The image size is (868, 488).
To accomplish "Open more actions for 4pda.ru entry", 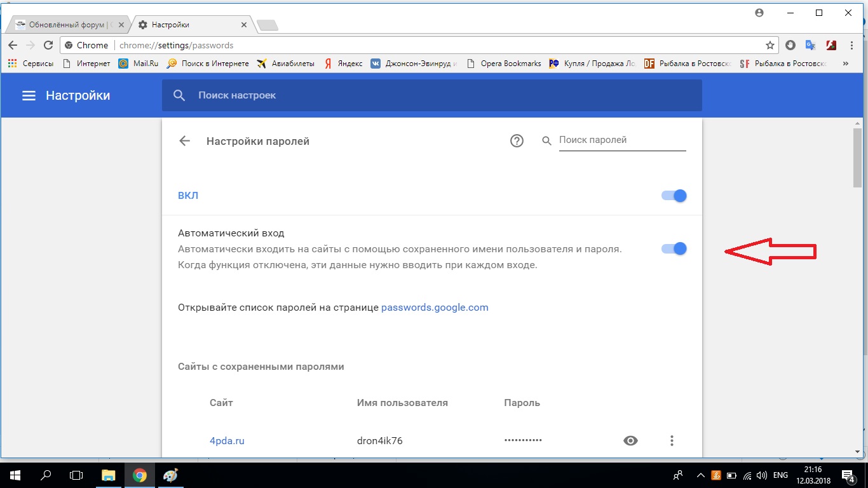I will point(672,440).
